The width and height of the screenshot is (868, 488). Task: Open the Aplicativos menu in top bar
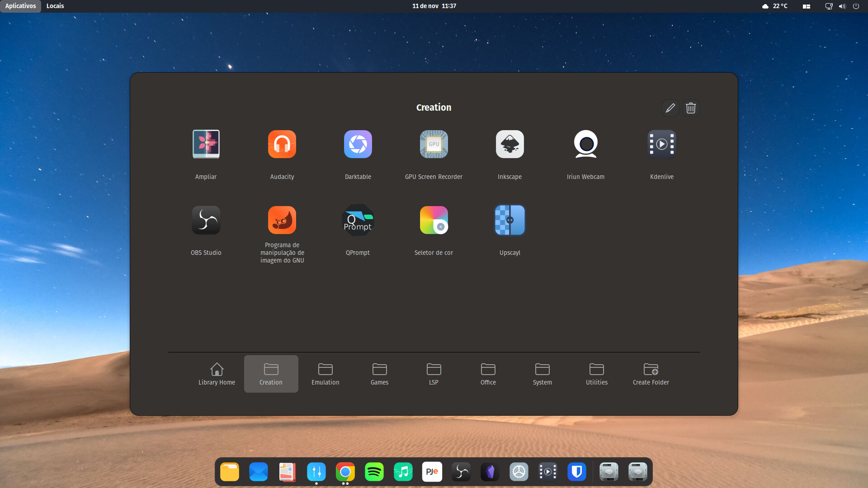pyautogui.click(x=20, y=6)
